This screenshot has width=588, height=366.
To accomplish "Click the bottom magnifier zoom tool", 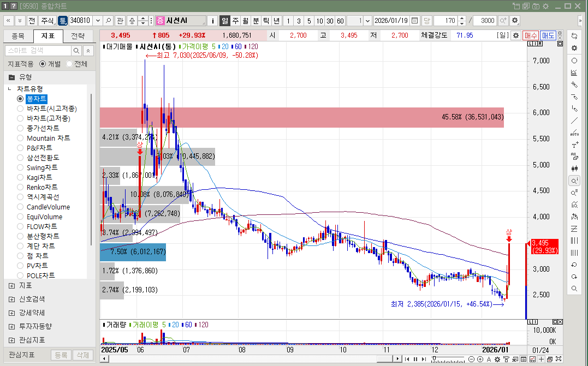I will [x=574, y=289].
